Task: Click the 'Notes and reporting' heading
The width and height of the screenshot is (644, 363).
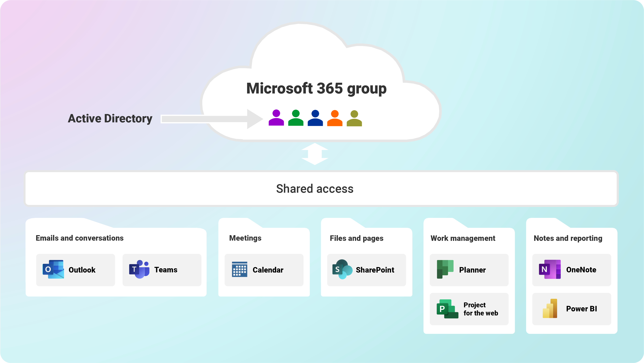Action: pyautogui.click(x=568, y=238)
